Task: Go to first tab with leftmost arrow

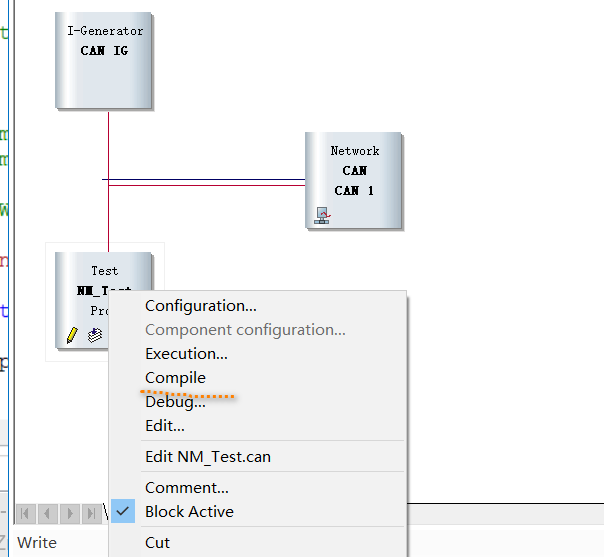Action: coord(25,514)
